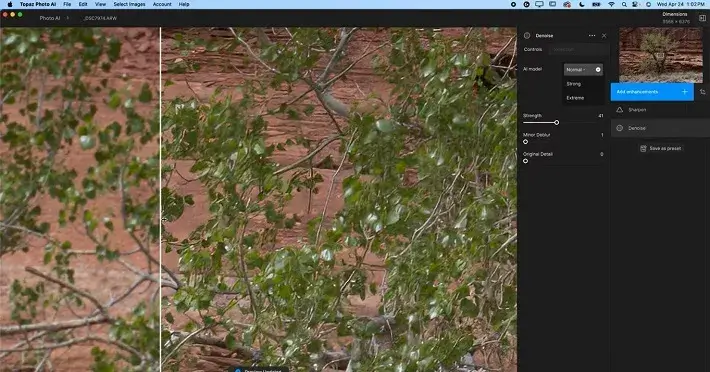Open the AI model Normal dropdown
Image resolution: width=710 pixels, height=372 pixels.
click(583, 70)
